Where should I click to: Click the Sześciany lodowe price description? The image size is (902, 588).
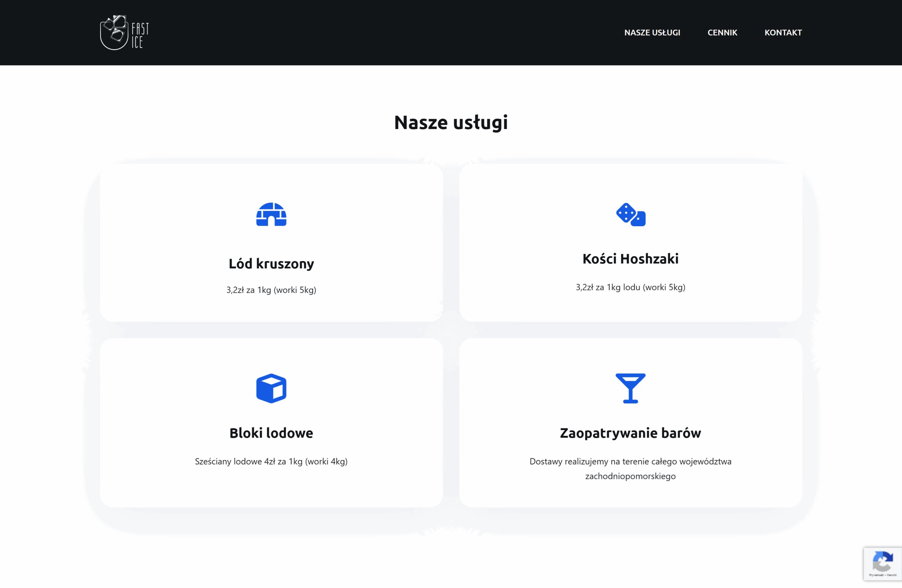coord(271,462)
